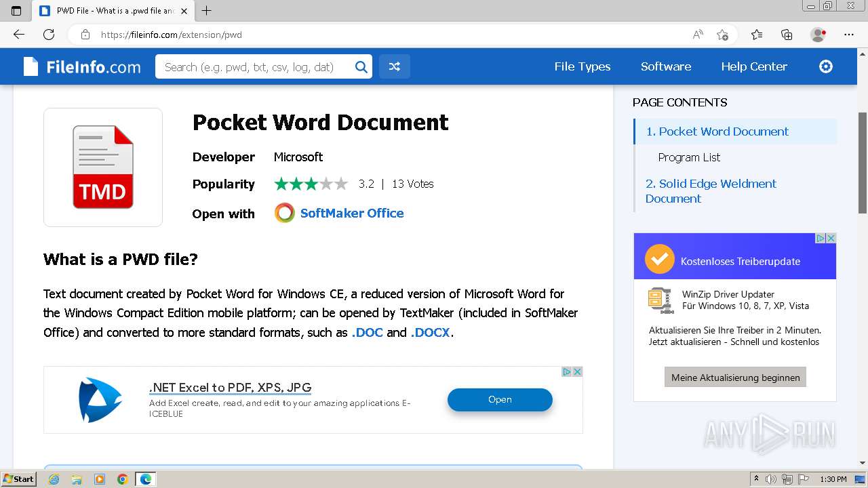Click Meine Aktualisierung beginnen button
The image size is (868, 488).
(x=735, y=378)
